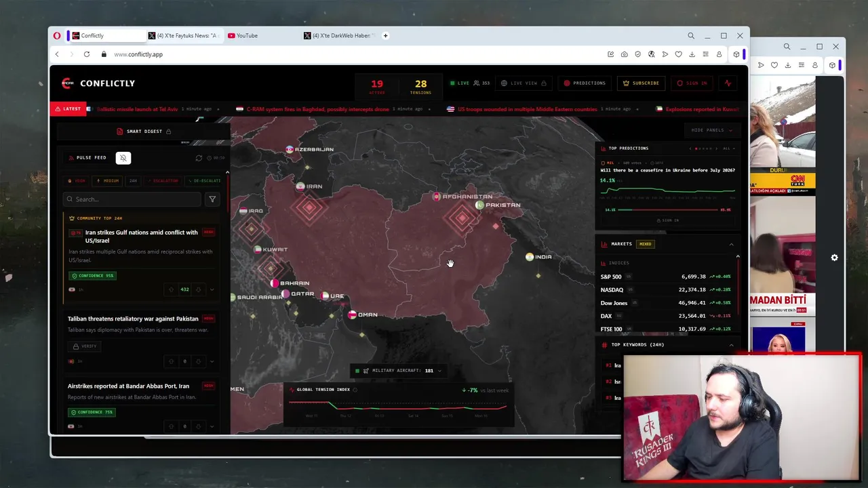Click the Subscribe button
868x488 pixels.
pos(642,83)
